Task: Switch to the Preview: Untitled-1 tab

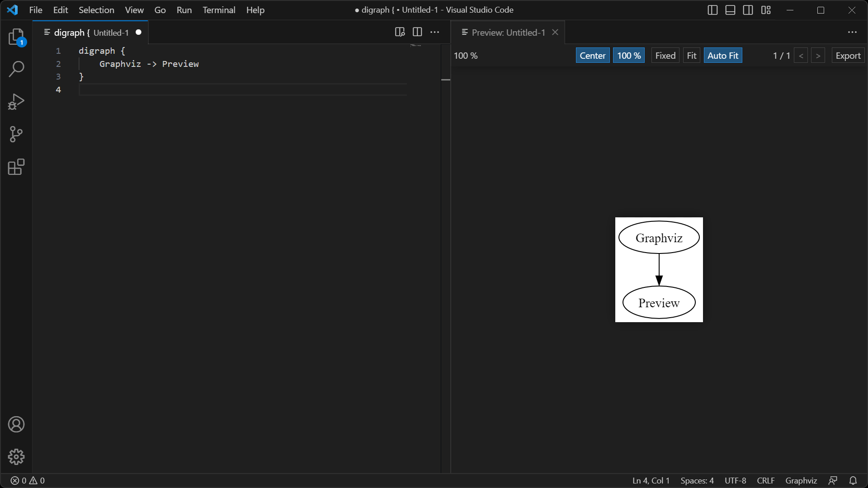Action: [x=508, y=33]
